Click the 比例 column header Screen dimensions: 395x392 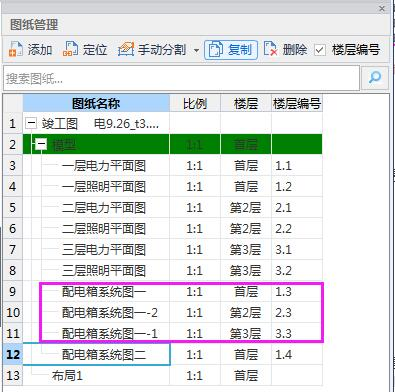tap(195, 104)
